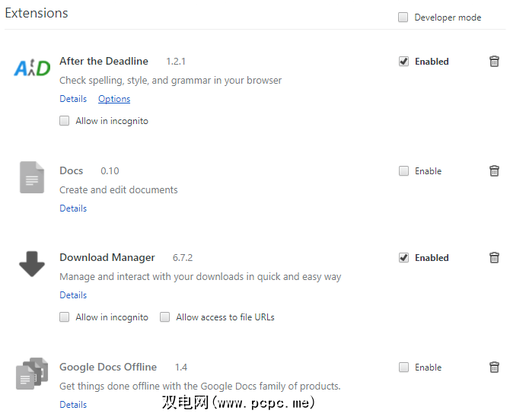The height and width of the screenshot is (420, 510).
Task: Allow After the Deadline in incognito
Action: pyautogui.click(x=64, y=121)
